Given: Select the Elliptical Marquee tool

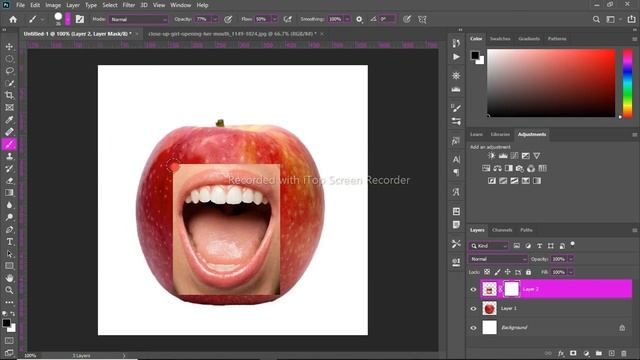Looking at the screenshot, I should [9, 59].
